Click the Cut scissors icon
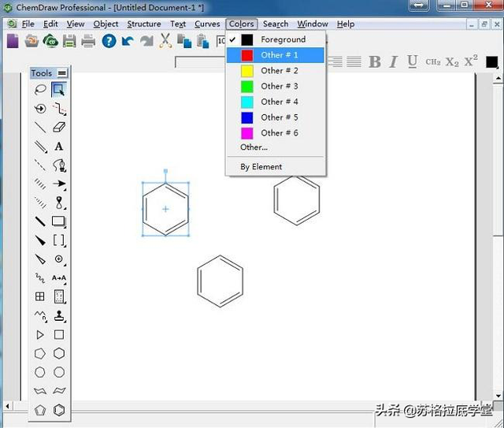This screenshot has height=428, width=504. pyautogui.click(x=165, y=41)
